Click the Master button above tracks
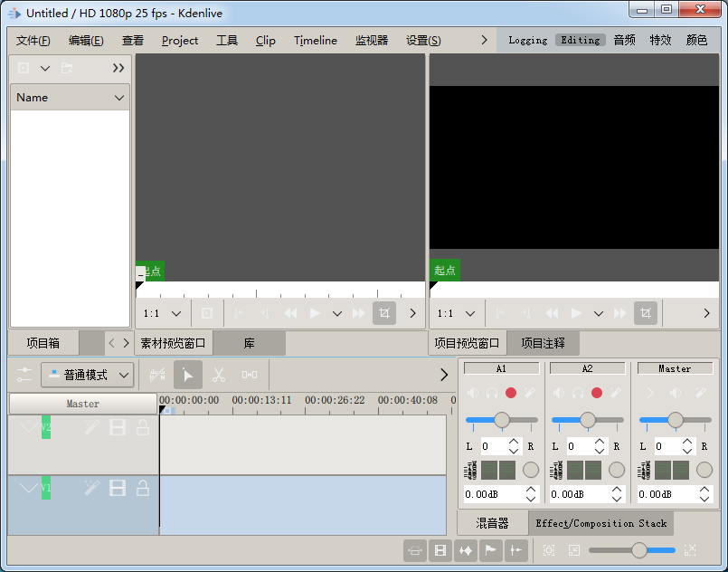The image size is (728, 572). pos(83,404)
